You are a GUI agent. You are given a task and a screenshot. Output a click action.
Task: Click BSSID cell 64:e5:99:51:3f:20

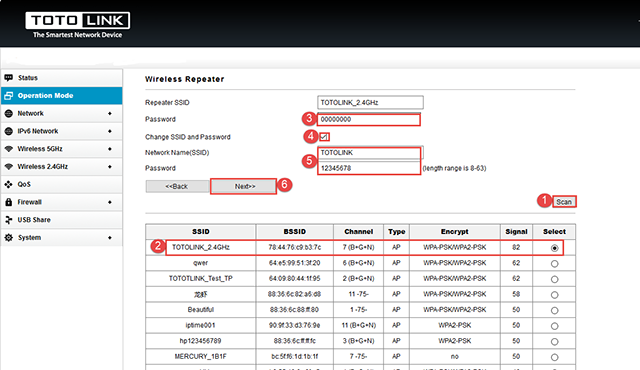(x=295, y=263)
